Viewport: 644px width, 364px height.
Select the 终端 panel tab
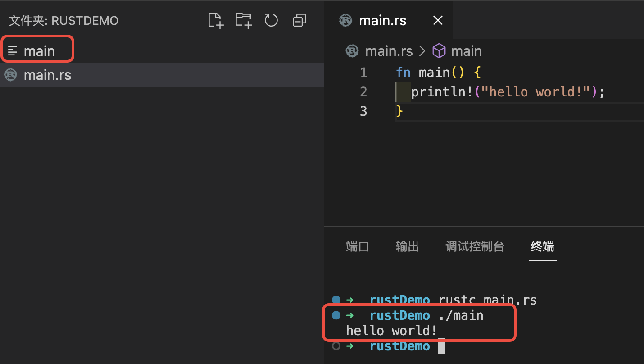point(543,246)
